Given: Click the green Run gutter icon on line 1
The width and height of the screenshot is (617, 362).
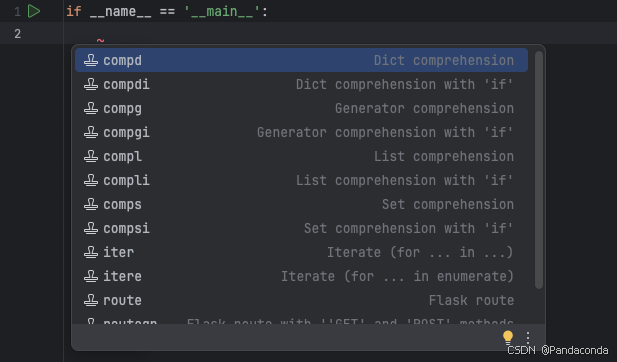Looking at the screenshot, I should coord(34,11).
